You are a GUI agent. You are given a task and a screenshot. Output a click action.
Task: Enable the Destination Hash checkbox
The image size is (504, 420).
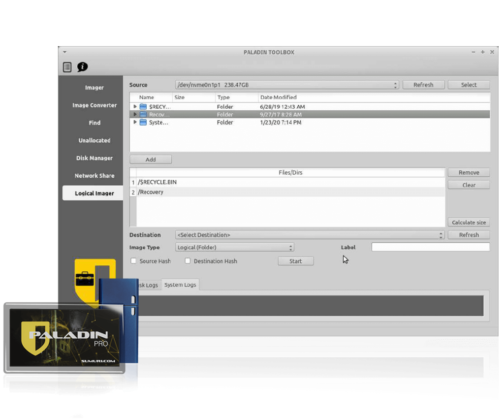coord(188,261)
